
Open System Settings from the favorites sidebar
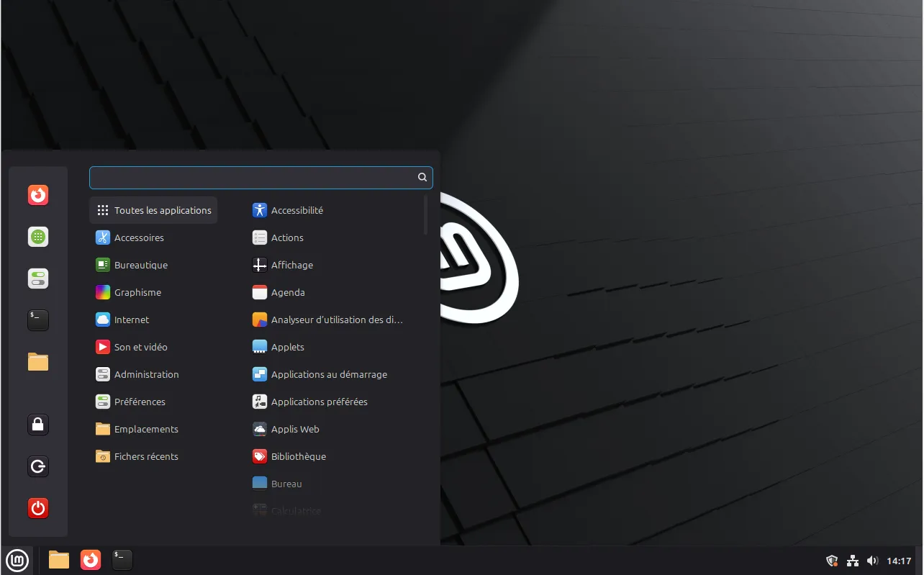[x=38, y=279]
